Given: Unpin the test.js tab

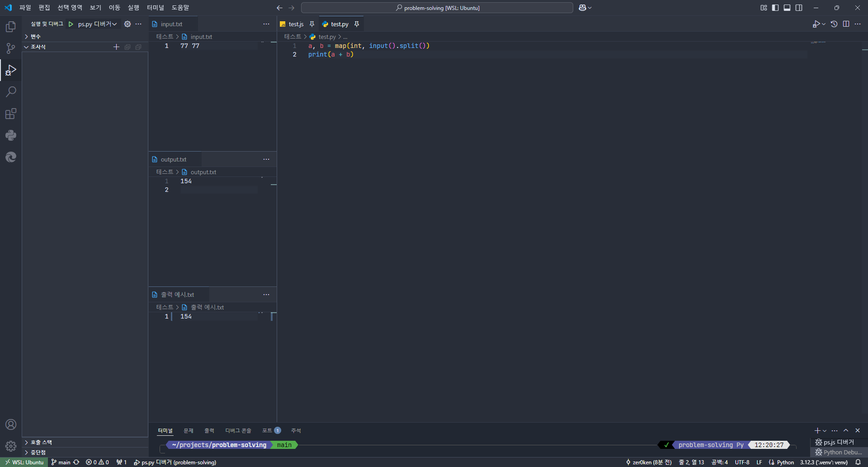Looking at the screenshot, I should pos(312,24).
